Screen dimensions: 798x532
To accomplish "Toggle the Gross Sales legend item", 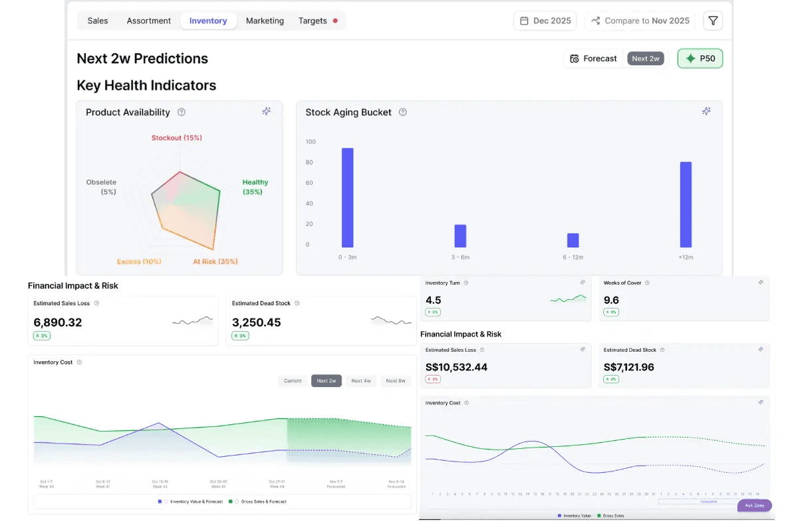I will [610, 516].
